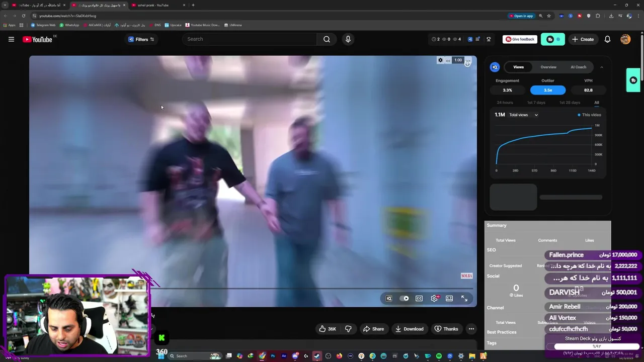Open the account avatar menu
The height and width of the screenshot is (362, 644).
[x=625, y=39]
